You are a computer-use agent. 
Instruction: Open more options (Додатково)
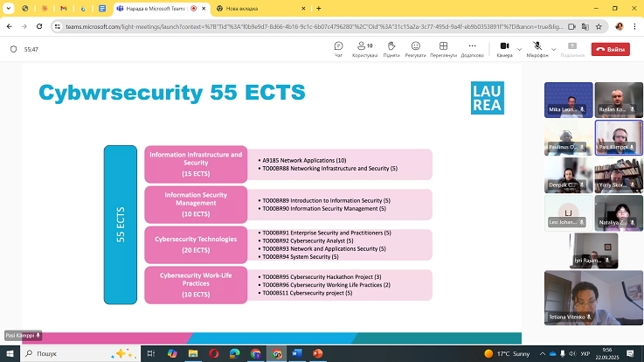472,48
